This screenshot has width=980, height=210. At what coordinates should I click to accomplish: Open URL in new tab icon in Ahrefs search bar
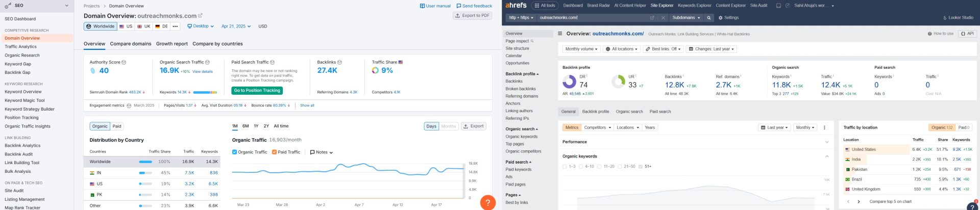click(x=652, y=18)
